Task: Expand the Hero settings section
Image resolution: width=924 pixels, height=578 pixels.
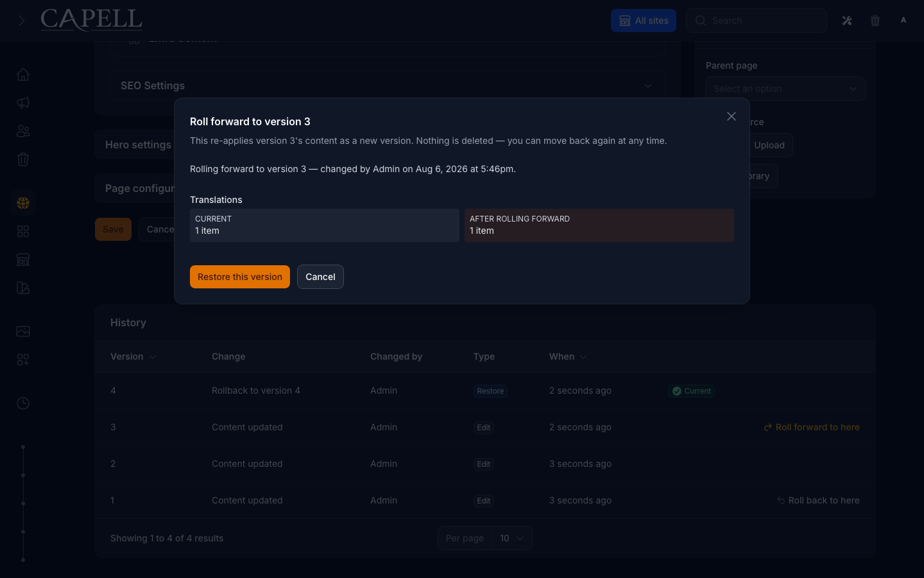Action: click(x=138, y=144)
